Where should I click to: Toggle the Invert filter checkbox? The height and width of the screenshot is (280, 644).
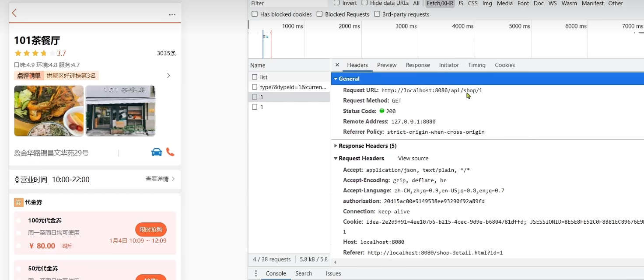336,3
